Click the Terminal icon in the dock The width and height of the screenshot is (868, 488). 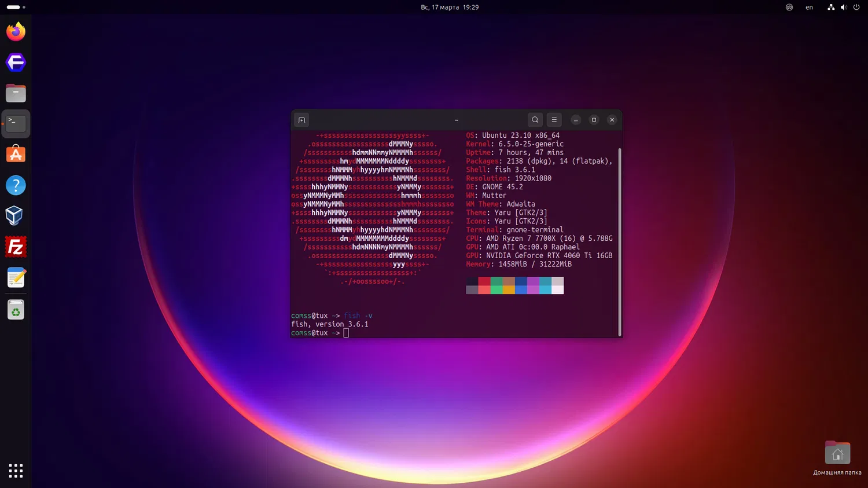pos(16,123)
